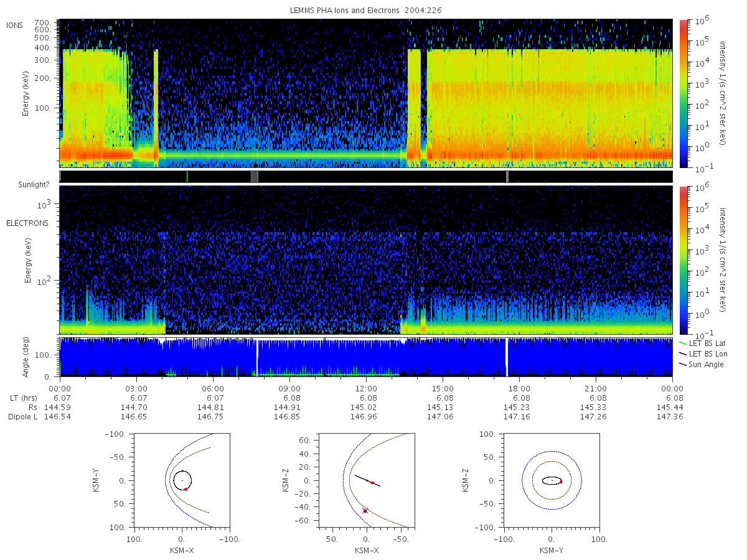Image resolution: width=747 pixels, height=560 pixels.
Task: Click the electrons colorbar 'intensity 1/(s cm^2 ster keV)' label
Action: (x=723, y=259)
